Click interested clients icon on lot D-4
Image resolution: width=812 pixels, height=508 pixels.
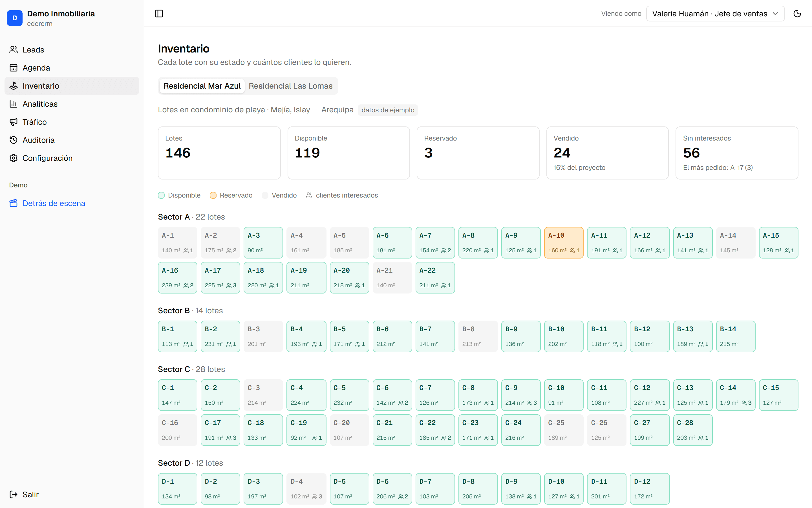(x=315, y=497)
